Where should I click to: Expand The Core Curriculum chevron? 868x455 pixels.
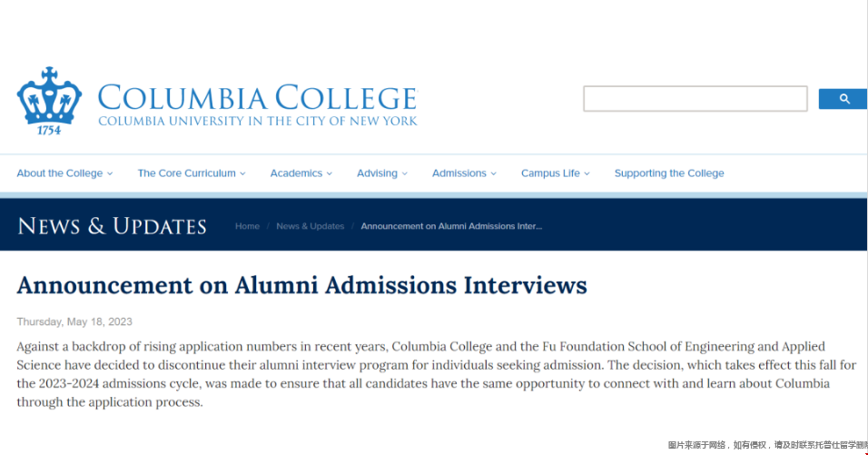(x=242, y=173)
